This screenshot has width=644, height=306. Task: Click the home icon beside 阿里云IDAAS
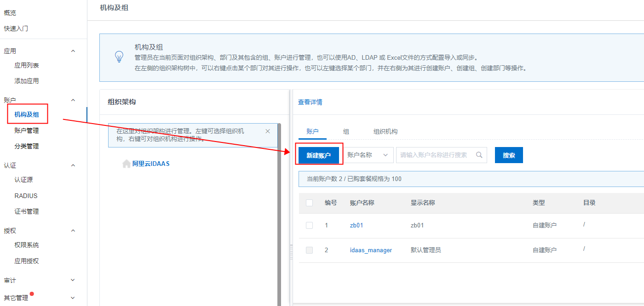point(126,164)
